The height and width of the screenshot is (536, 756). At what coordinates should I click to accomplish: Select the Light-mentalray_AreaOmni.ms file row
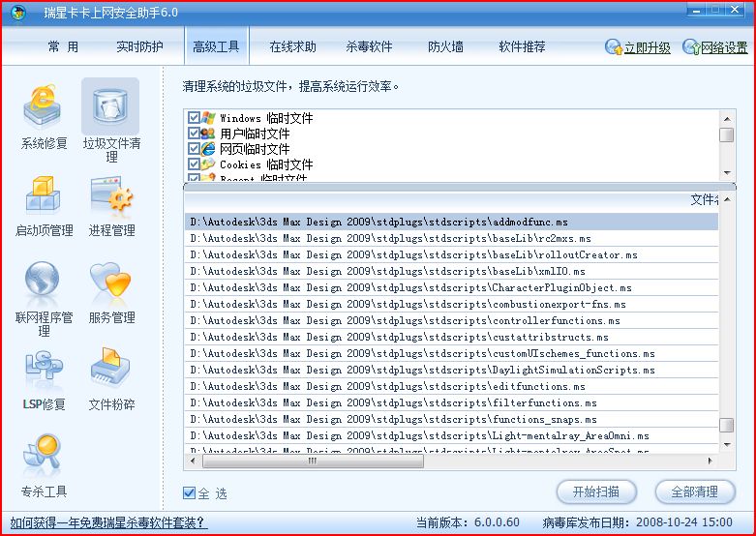coord(452,435)
